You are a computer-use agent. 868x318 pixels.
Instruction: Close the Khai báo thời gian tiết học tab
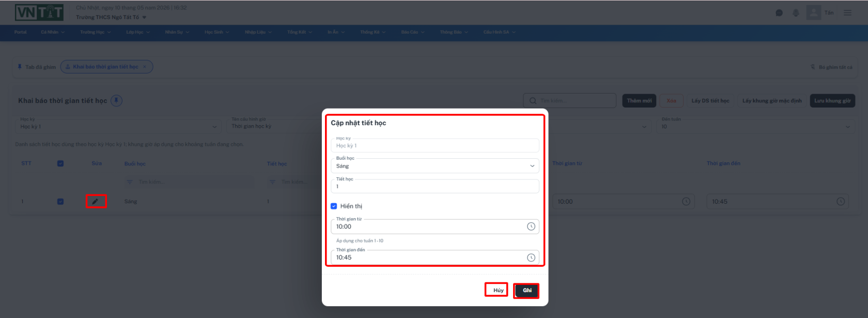click(x=145, y=67)
